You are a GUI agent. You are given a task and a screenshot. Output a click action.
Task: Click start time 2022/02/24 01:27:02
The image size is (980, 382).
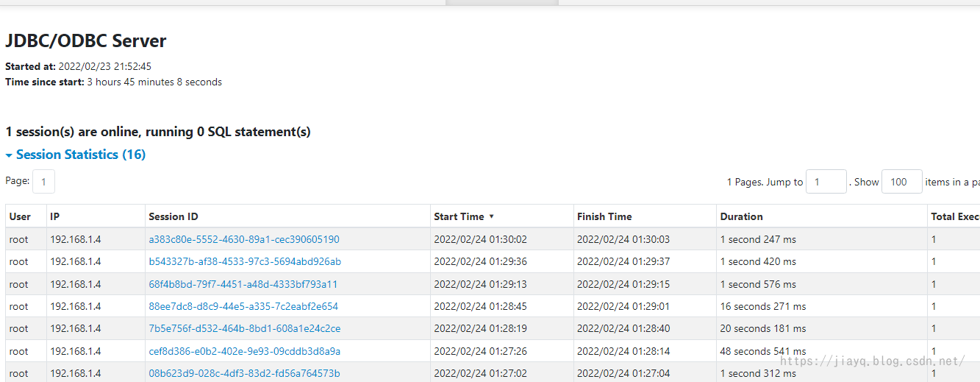[480, 373]
